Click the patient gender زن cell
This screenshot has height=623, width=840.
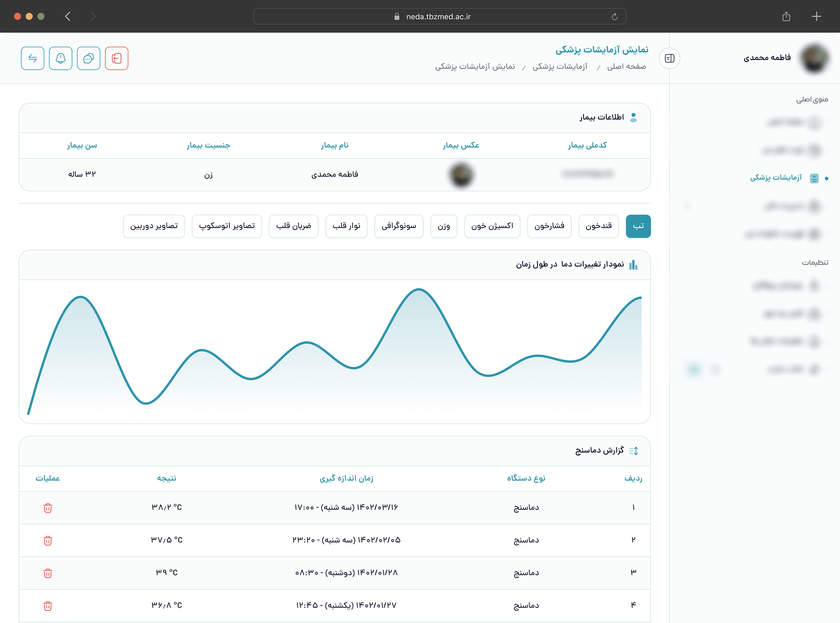point(208,175)
